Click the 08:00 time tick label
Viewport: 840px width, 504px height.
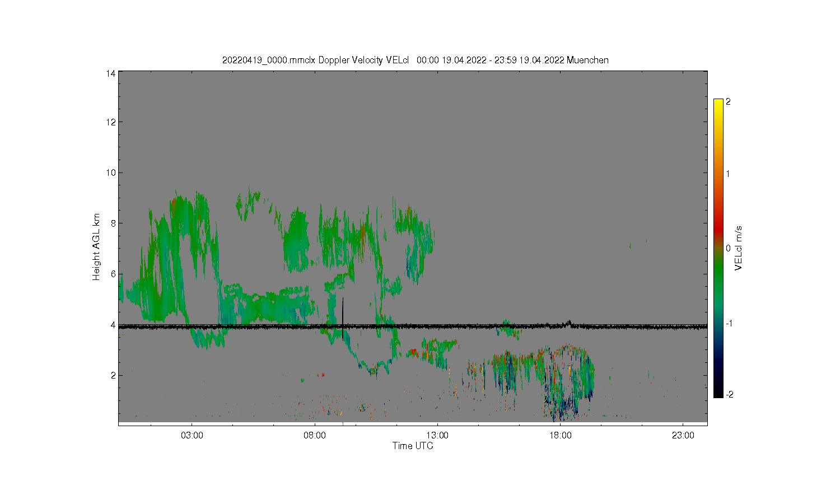(315, 435)
